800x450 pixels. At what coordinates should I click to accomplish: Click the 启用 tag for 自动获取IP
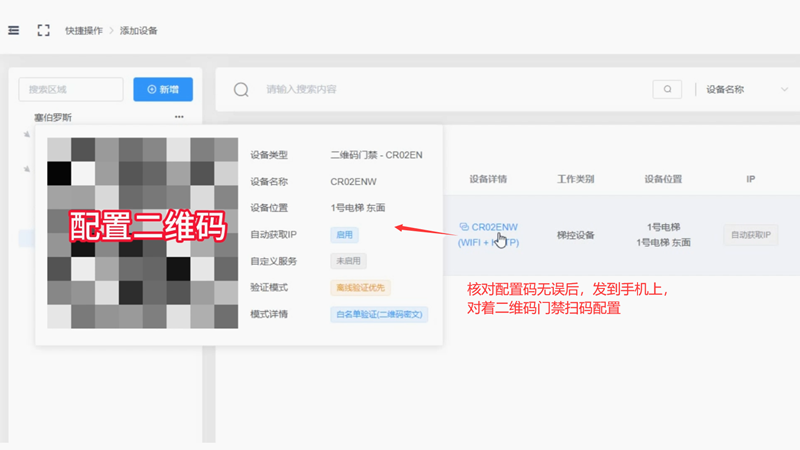pos(344,235)
